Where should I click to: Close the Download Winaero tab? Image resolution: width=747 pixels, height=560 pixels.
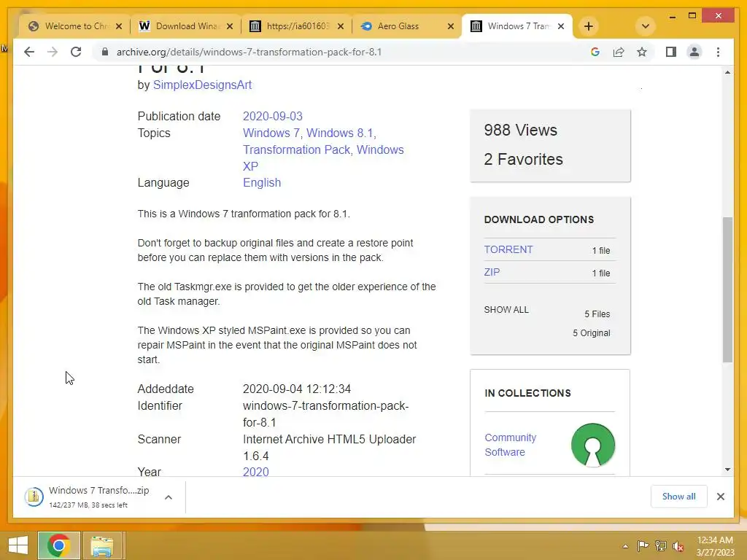(x=230, y=26)
